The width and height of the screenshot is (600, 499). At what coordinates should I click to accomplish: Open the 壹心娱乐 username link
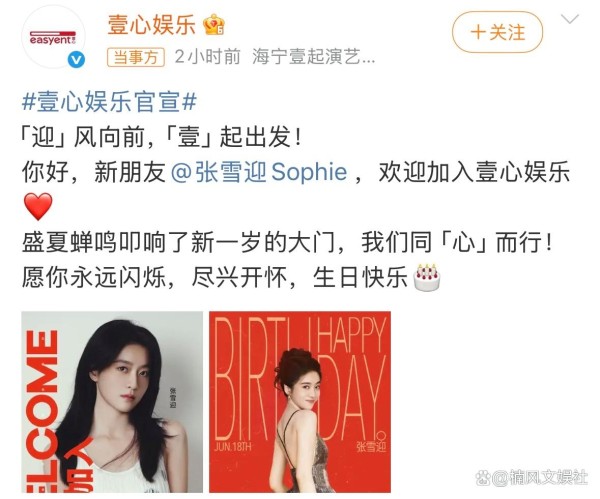coord(152,25)
